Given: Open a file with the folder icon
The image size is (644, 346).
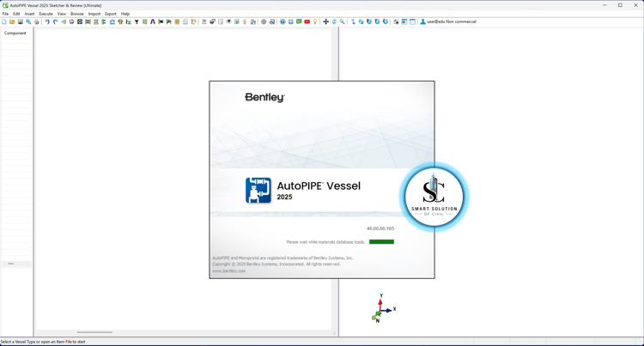Looking at the screenshot, I should click(12, 21).
